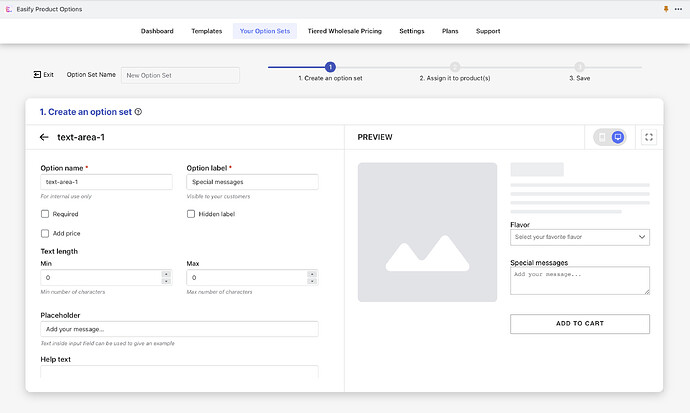Click the ADD TO CART button
The image size is (690, 413).
(x=580, y=324)
